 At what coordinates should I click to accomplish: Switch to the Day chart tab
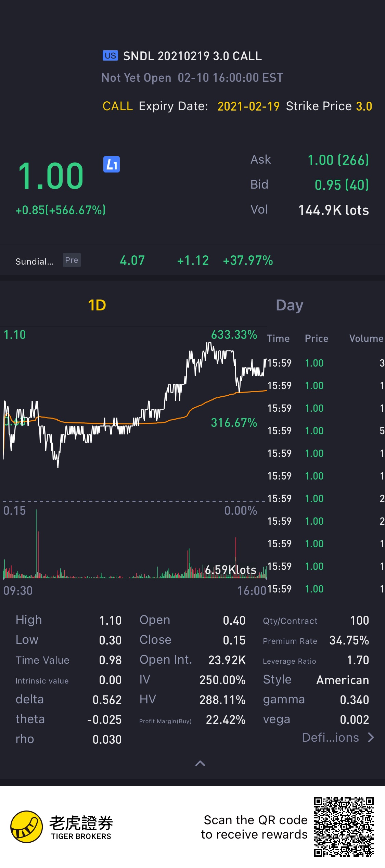(x=290, y=305)
